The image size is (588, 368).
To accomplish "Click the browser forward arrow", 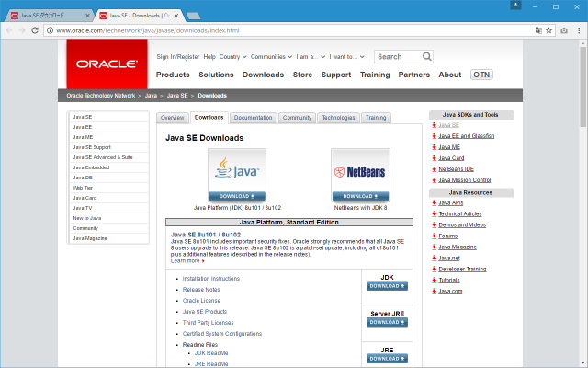I will pos(22,30).
